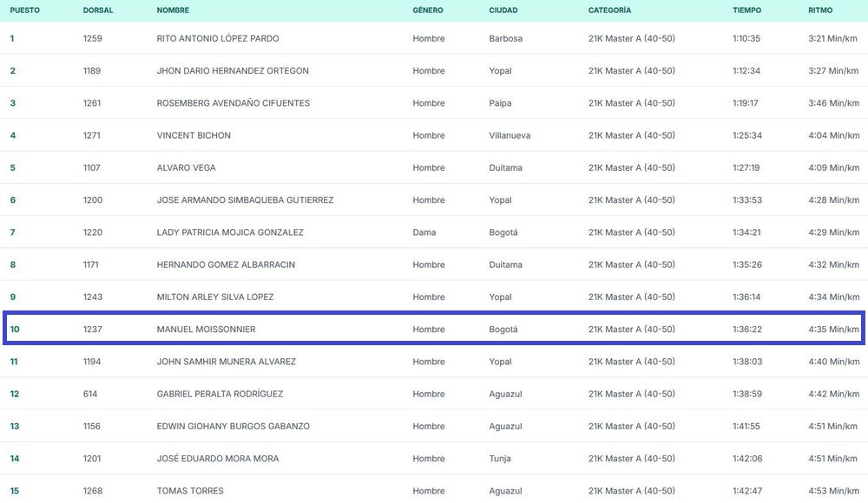Screen dimensions: 868x503
Task: Select LADY PATRICIA MOJICA GONZALEZ row name
Action: point(230,232)
